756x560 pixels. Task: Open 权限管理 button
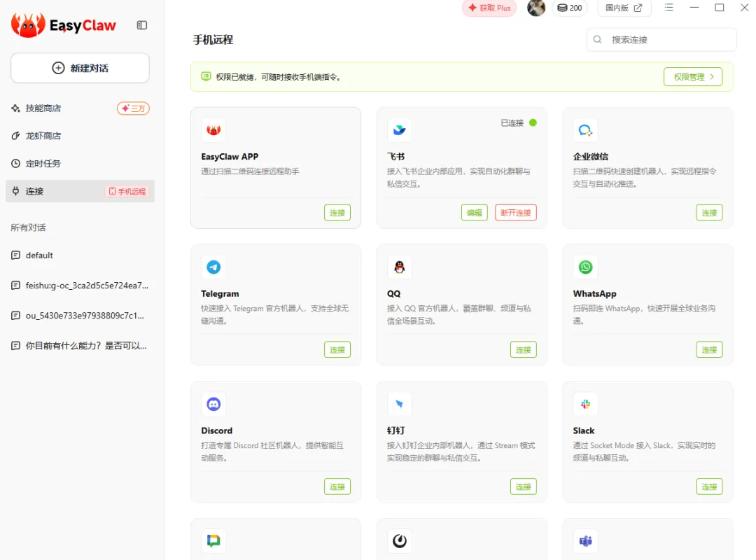(693, 77)
